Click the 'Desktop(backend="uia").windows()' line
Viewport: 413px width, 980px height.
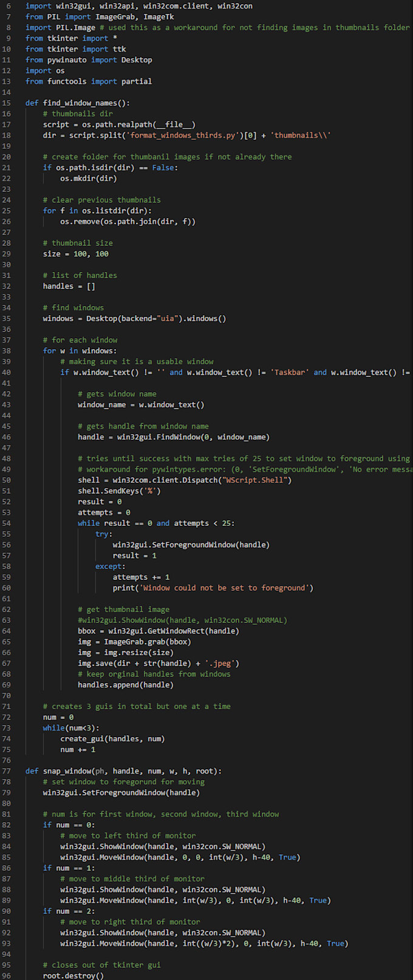(x=134, y=319)
